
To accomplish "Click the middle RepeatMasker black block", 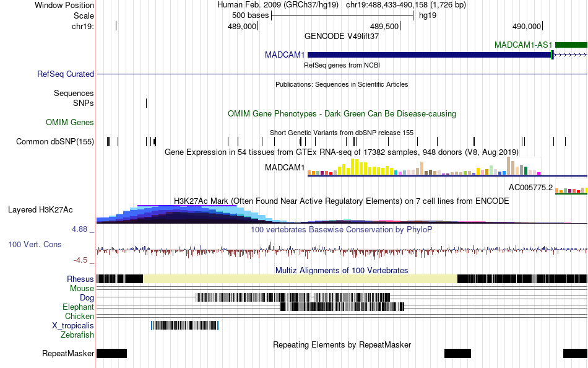I will (457, 353).
